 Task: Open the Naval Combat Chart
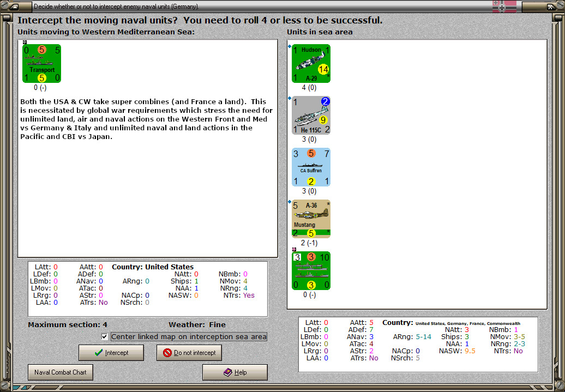coord(60,372)
